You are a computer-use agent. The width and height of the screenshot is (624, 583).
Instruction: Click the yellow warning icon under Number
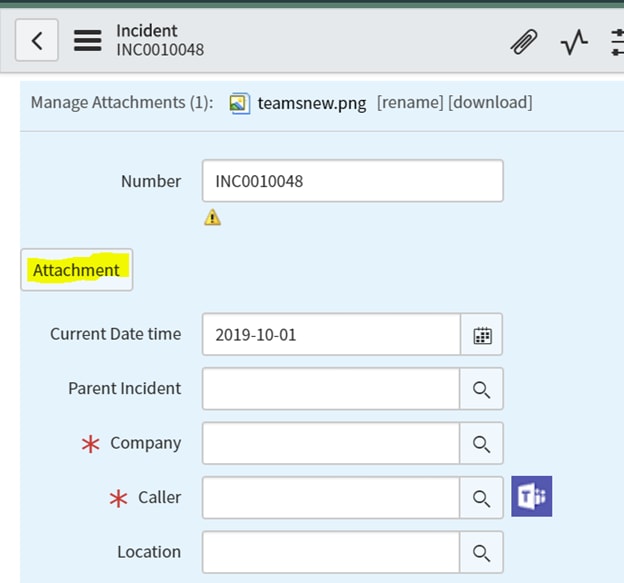pyautogui.click(x=213, y=217)
